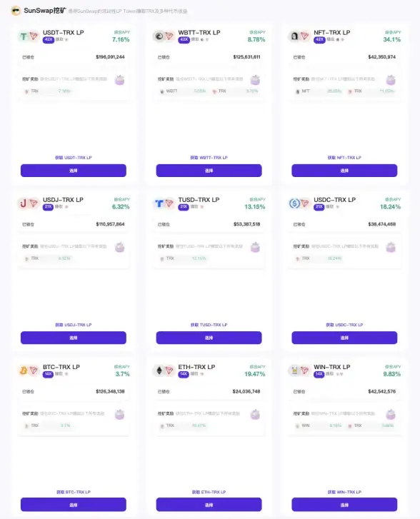
Task: Click the BTC-TRX Bitcoin pair icon
Action: point(29,371)
